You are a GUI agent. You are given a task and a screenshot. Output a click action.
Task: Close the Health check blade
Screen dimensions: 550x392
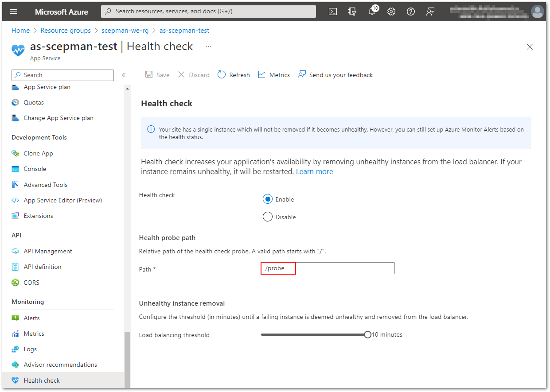(530, 47)
